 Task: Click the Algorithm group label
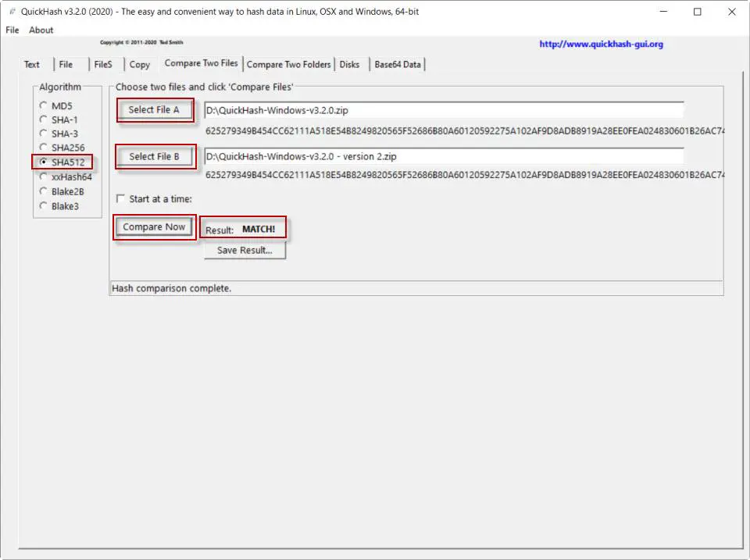pyautogui.click(x=60, y=87)
